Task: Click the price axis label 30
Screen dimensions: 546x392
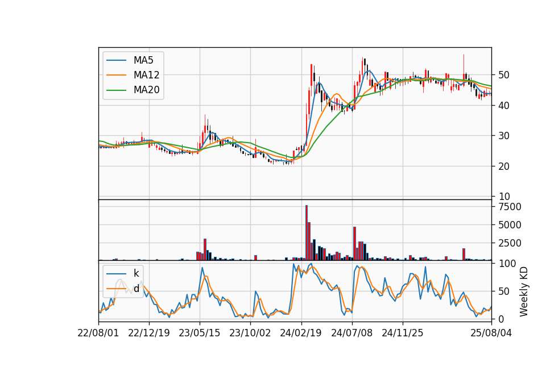Action: coord(504,136)
